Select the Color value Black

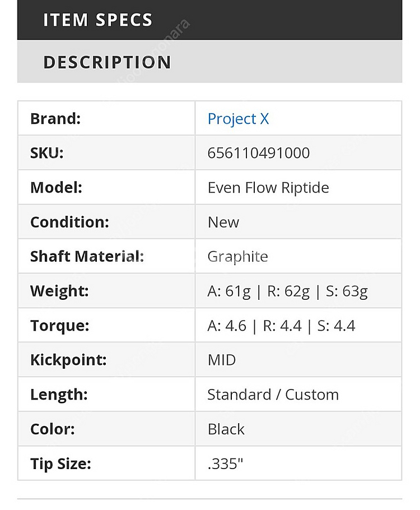coord(226,429)
